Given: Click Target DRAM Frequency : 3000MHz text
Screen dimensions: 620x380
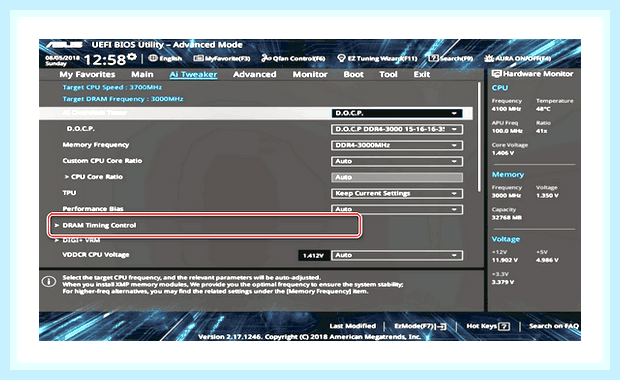Looking at the screenshot, I should (123, 99).
